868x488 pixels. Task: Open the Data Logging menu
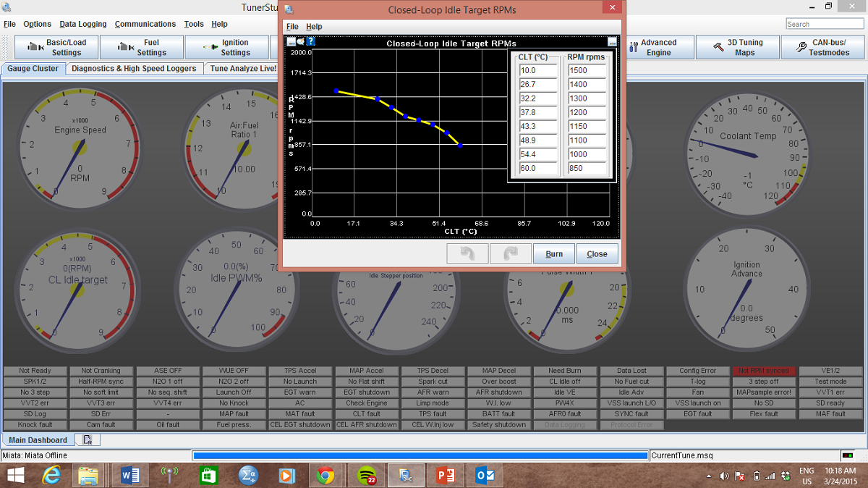coord(82,24)
